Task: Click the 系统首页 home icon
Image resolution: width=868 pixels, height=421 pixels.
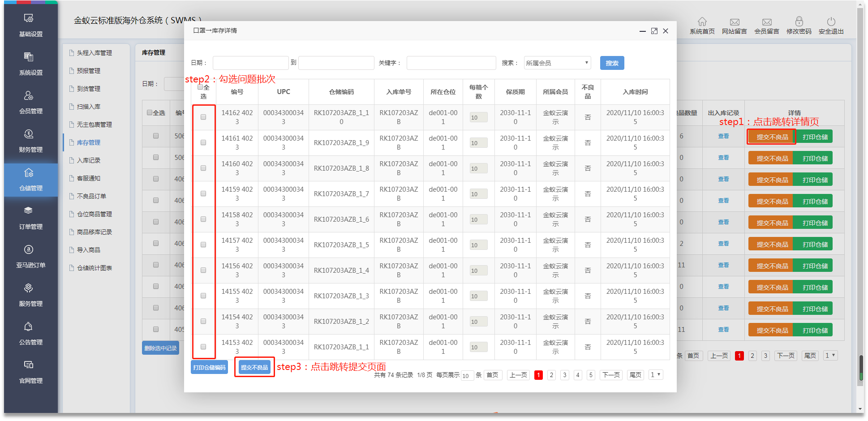Action: coord(702,21)
